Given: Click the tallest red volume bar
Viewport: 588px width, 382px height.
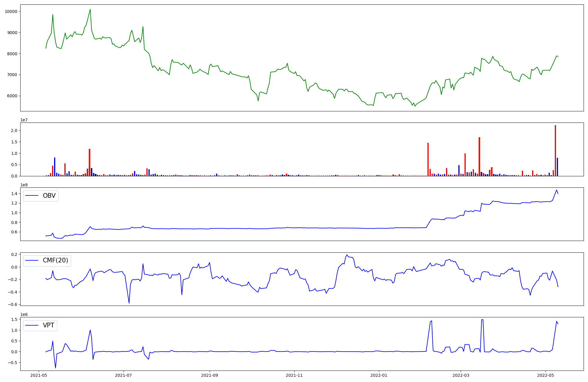Looking at the screenshot, I should point(555,150).
